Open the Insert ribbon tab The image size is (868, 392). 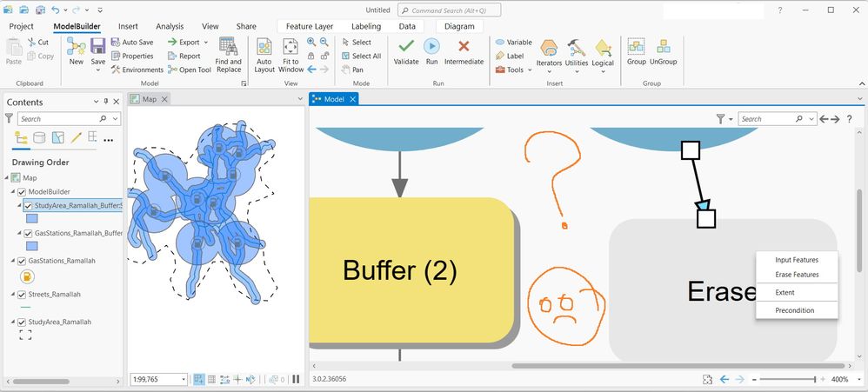(128, 26)
